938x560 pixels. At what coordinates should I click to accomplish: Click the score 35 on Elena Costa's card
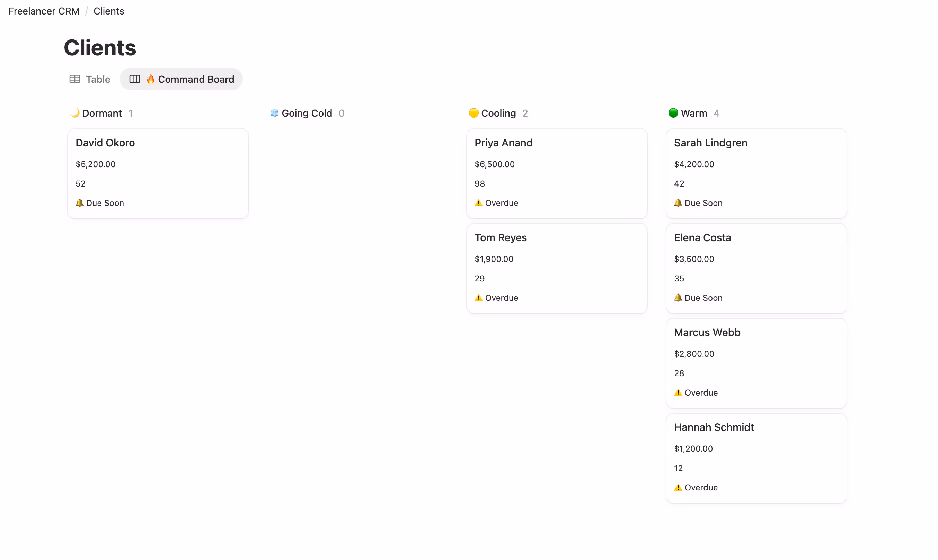(679, 279)
